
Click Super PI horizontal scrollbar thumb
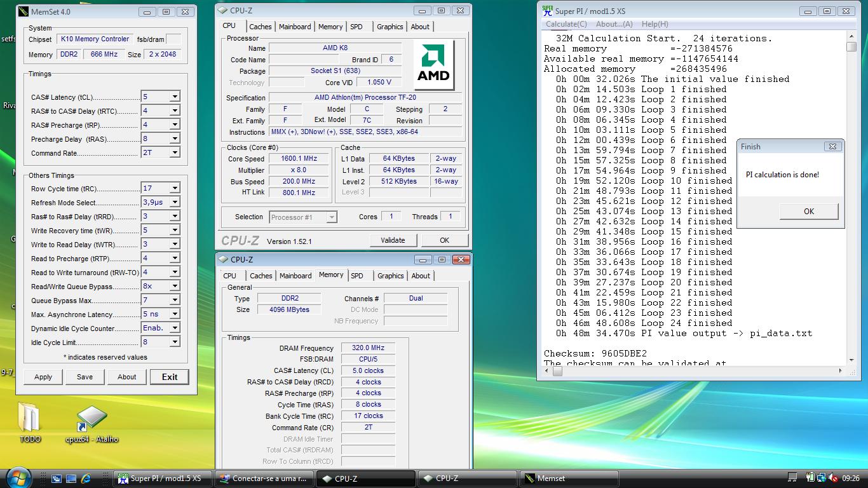coord(557,371)
